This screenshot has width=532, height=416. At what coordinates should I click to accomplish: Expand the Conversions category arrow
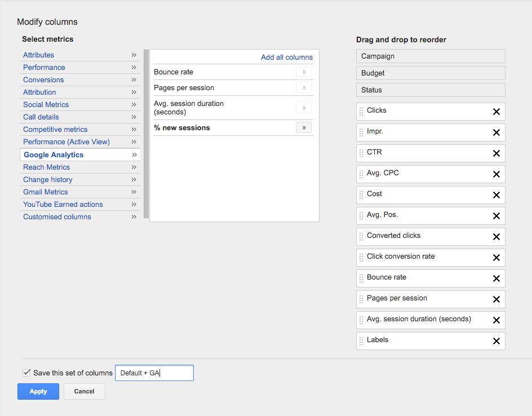(134, 80)
